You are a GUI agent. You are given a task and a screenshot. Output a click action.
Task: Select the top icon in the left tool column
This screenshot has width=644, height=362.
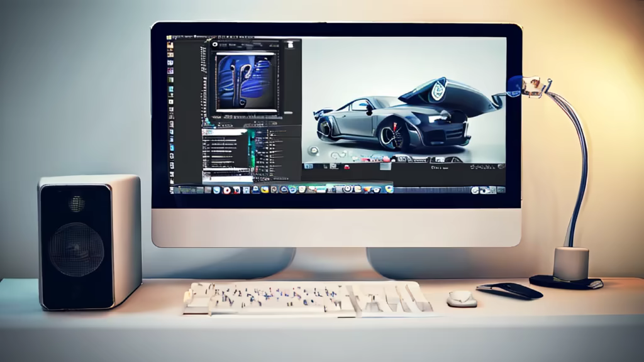[170, 47]
